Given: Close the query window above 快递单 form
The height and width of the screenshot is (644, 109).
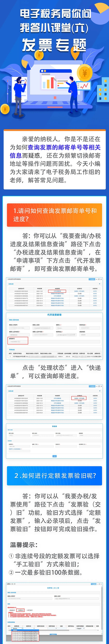Looking at the screenshot, I should pos(101,387).
